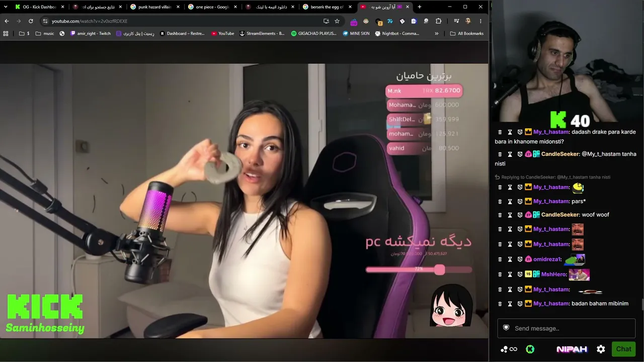Timeout MshHero with the hourglass icon
The width and height of the screenshot is (644, 362).
click(510, 275)
